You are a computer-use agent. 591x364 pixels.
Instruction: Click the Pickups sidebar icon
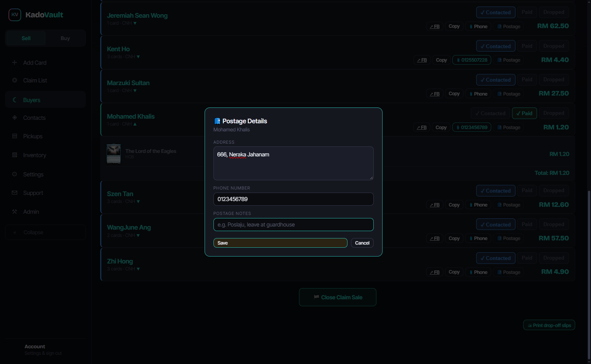pyautogui.click(x=15, y=136)
